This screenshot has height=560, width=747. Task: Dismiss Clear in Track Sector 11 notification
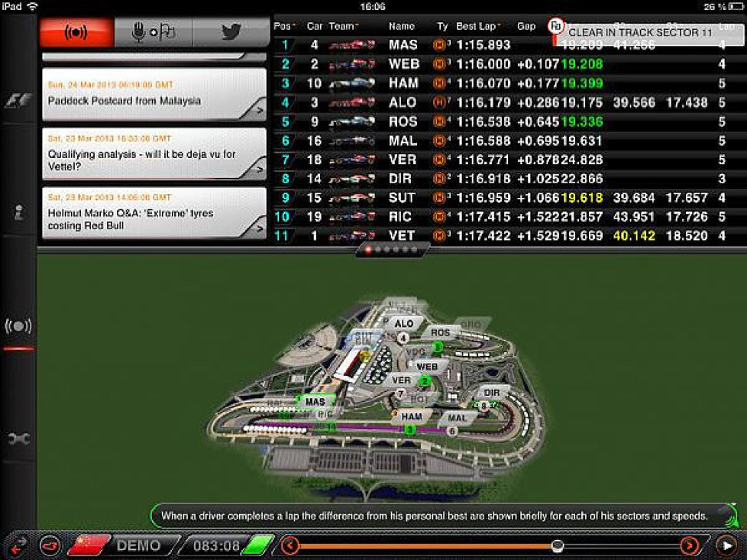649,33
